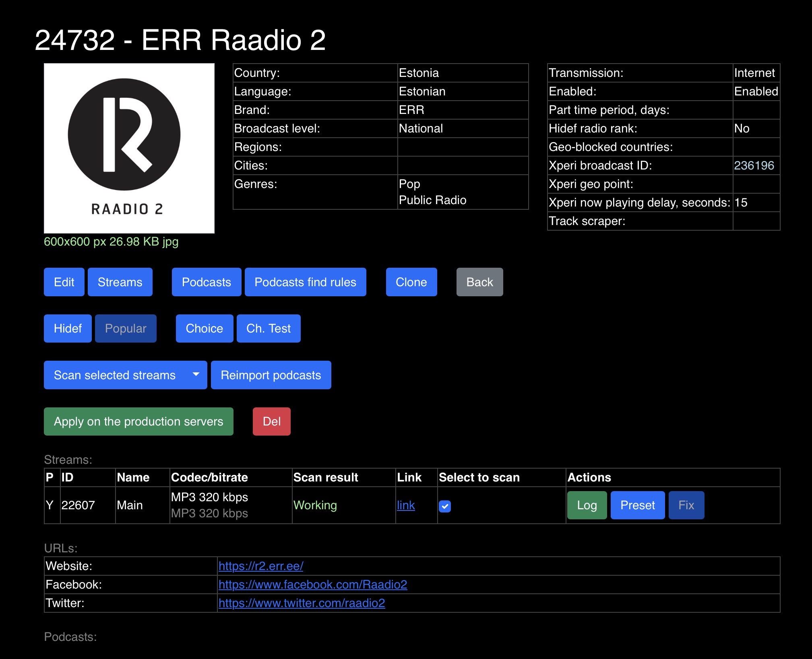
Task: Go Back to the previous page
Action: coord(479,282)
